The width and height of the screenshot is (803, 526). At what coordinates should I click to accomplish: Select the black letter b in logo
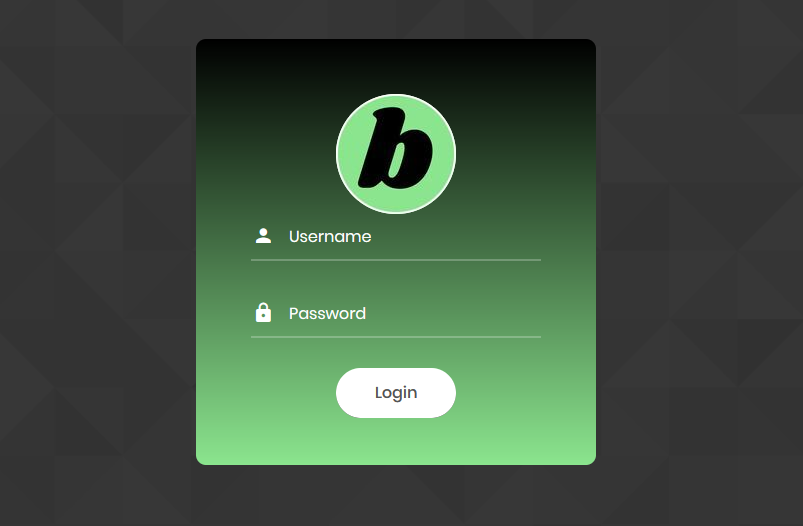(395, 148)
